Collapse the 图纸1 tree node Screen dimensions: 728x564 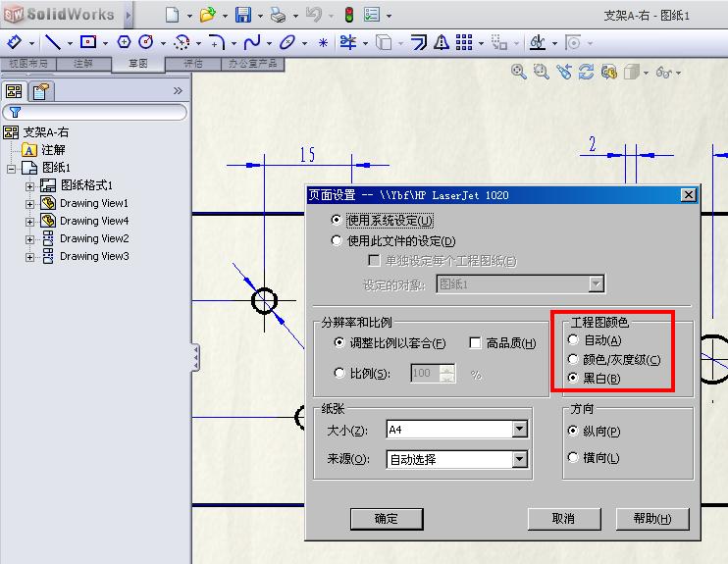point(11,169)
